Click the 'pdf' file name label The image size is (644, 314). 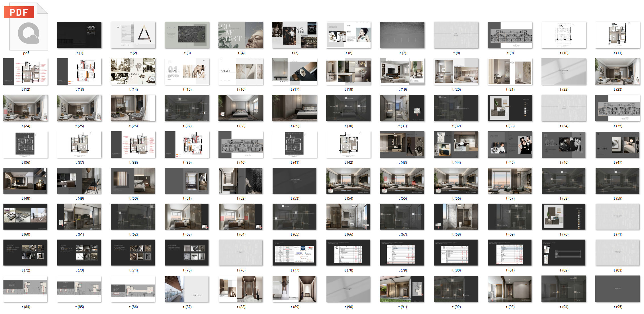(26, 53)
